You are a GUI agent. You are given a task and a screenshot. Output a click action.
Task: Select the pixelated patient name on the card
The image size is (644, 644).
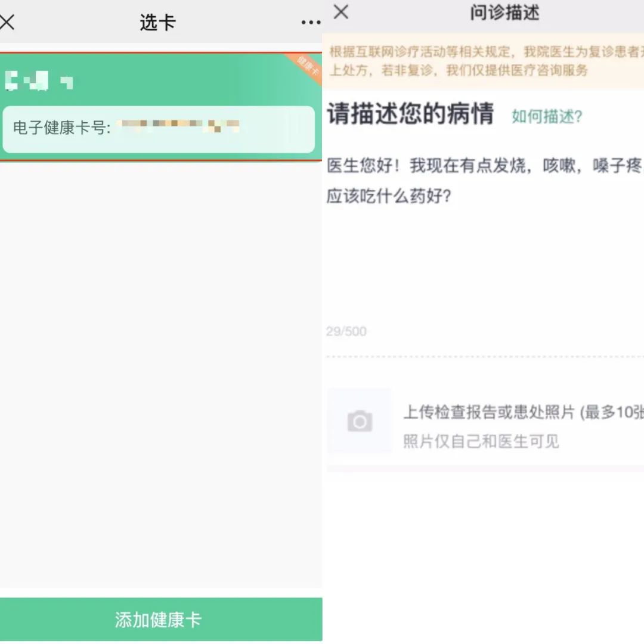39,80
